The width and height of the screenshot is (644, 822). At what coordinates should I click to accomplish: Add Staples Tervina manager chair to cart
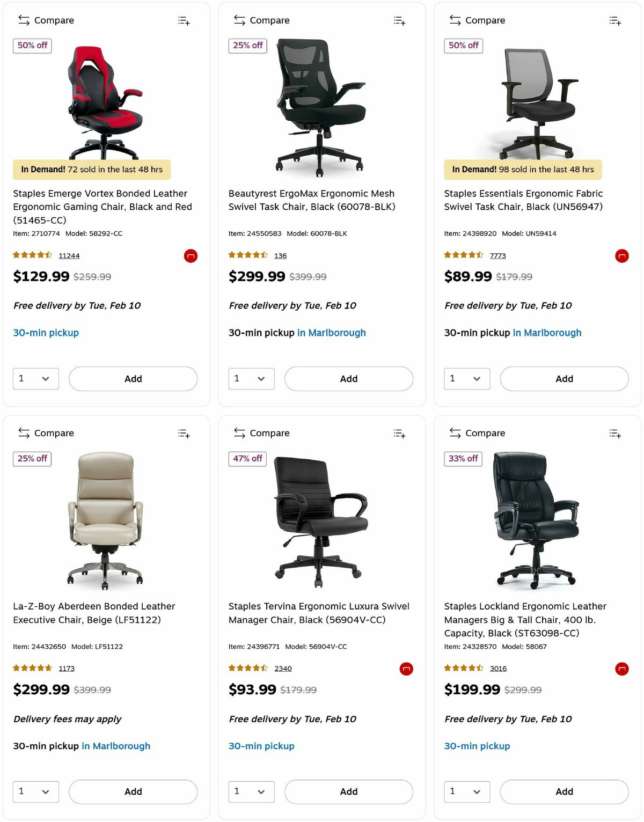pyautogui.click(x=348, y=791)
